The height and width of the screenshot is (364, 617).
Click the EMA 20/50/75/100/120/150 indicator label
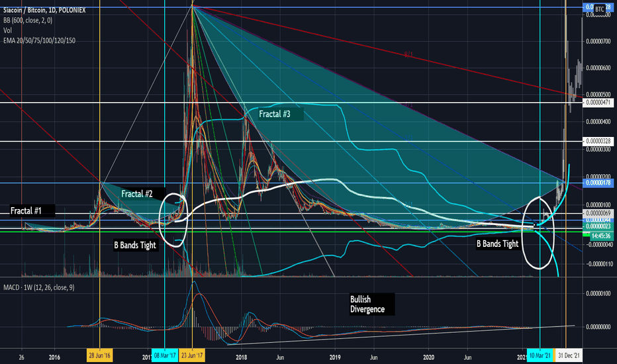pos(39,40)
